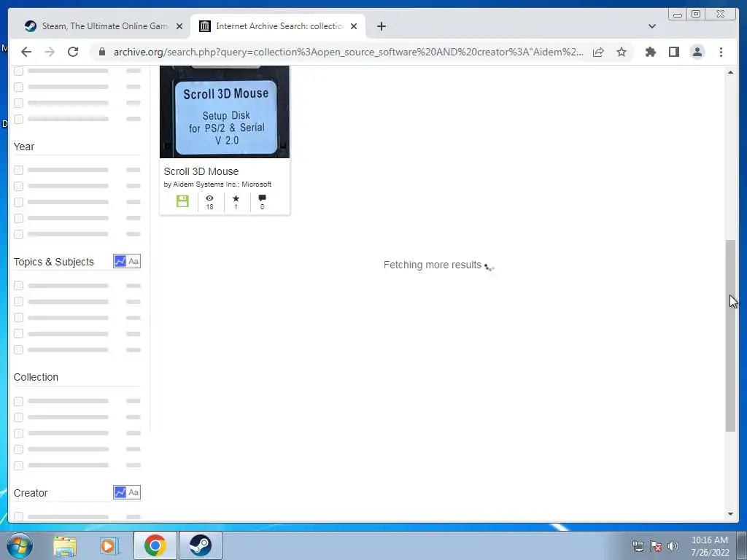747x560 pixels.
Task: Click the Collection facet heading
Action: click(x=36, y=377)
